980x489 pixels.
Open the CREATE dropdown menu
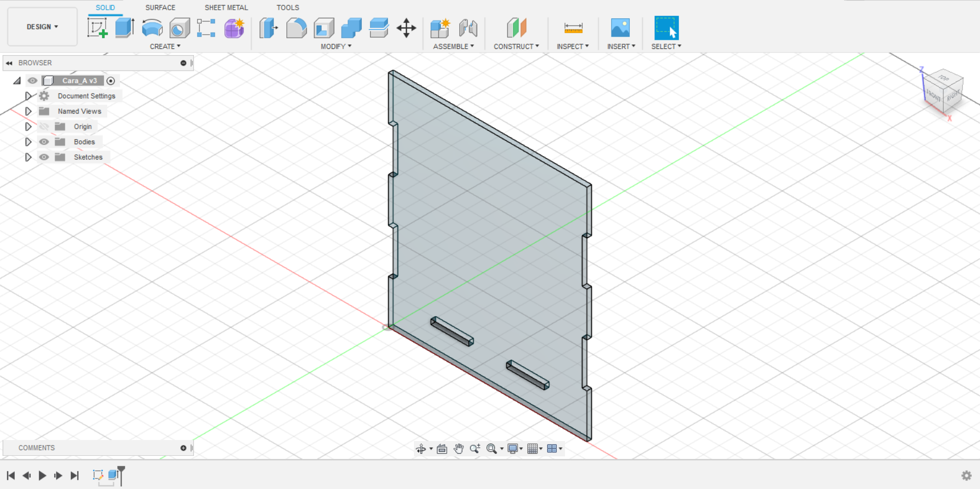[165, 46]
